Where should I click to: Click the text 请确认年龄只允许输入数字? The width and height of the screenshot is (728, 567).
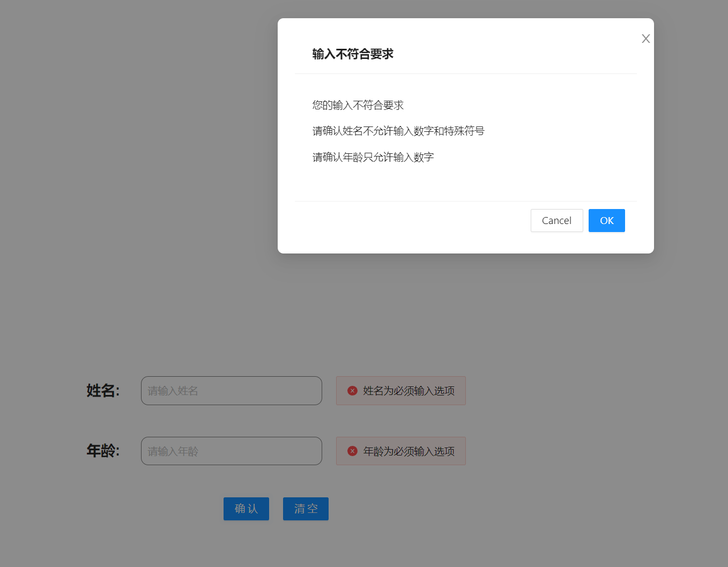(x=373, y=157)
